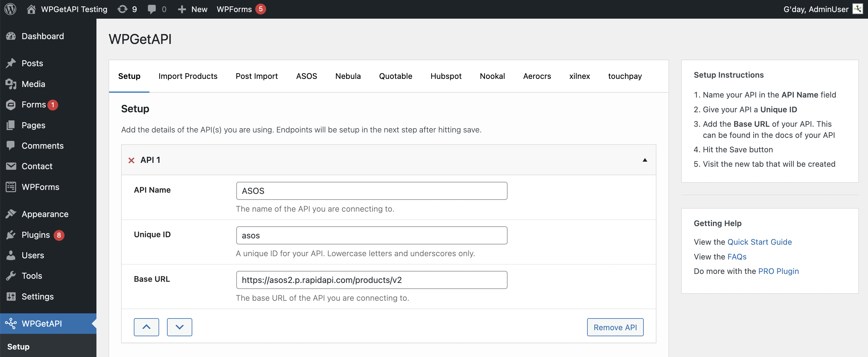Viewport: 868px width, 357px height.
Task: Click the Remove API button
Action: click(615, 327)
